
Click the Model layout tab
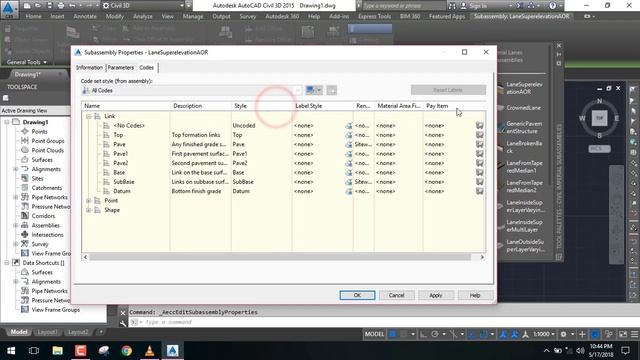pos(19,332)
